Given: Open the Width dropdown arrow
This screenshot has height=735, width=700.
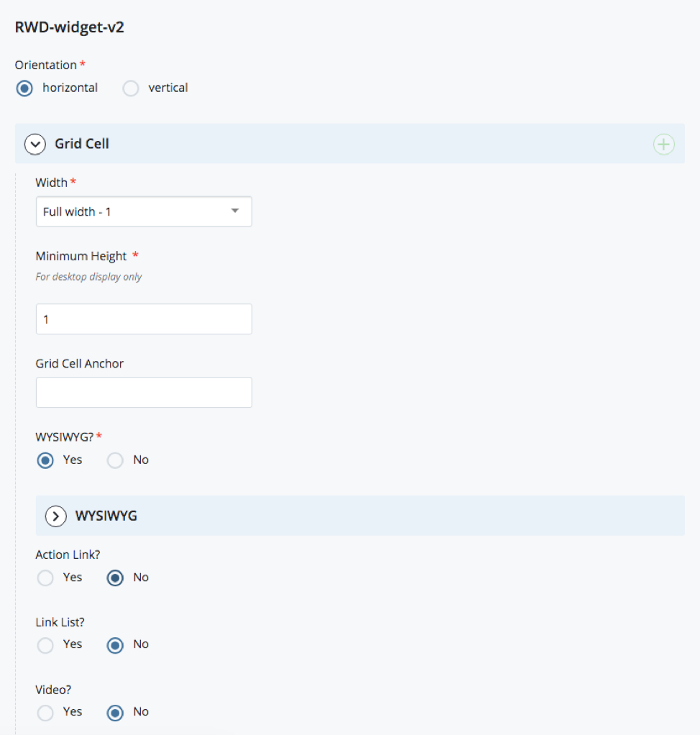Looking at the screenshot, I should pyautogui.click(x=235, y=211).
